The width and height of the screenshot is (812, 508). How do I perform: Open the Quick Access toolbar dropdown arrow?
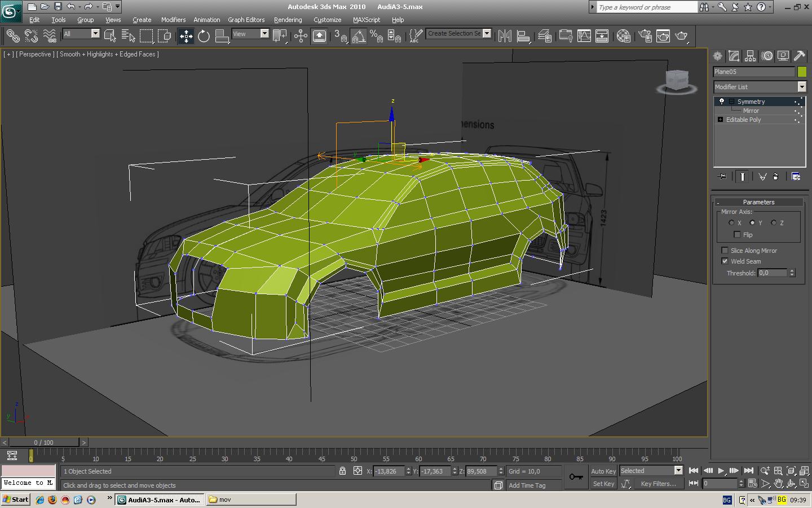click(117, 7)
